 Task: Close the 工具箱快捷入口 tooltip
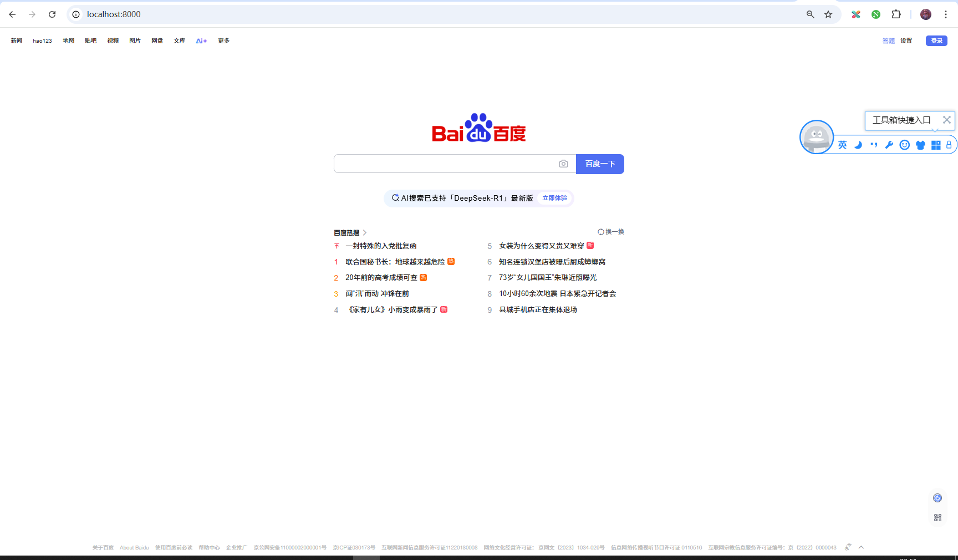pyautogui.click(x=947, y=120)
